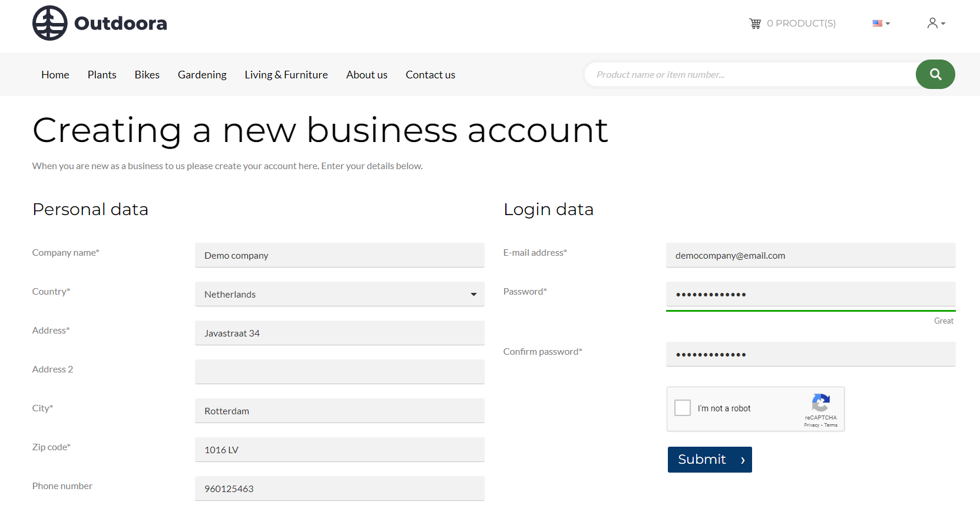Expand the language flag selector
Screen dimensions: 980x518
coord(881,24)
